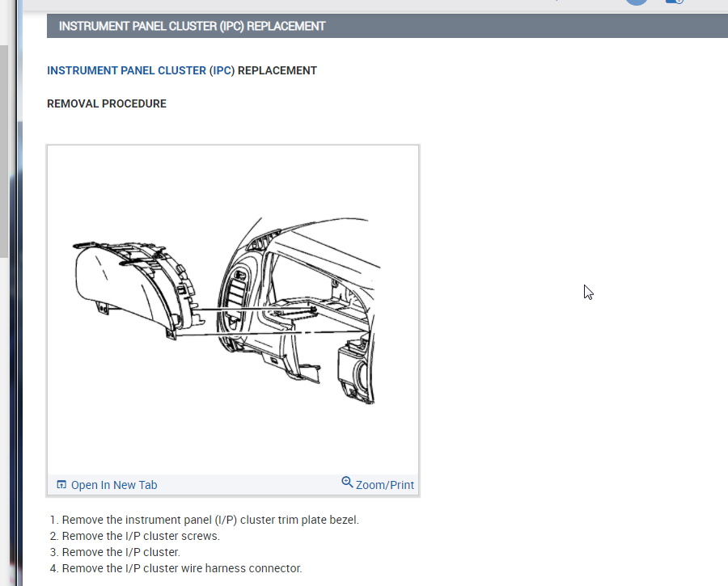Screen dimensions: 728x586
Task: Click the Open In New Tab icon
Action: [61, 484]
